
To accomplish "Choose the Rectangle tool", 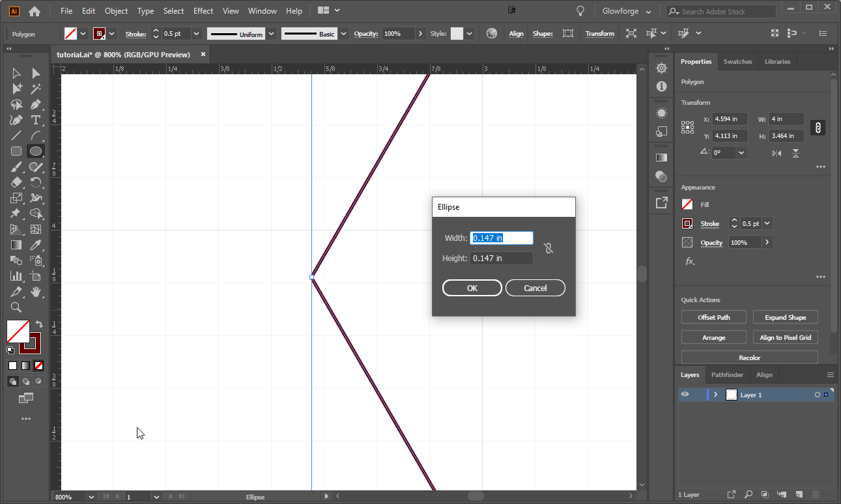I will (16, 151).
